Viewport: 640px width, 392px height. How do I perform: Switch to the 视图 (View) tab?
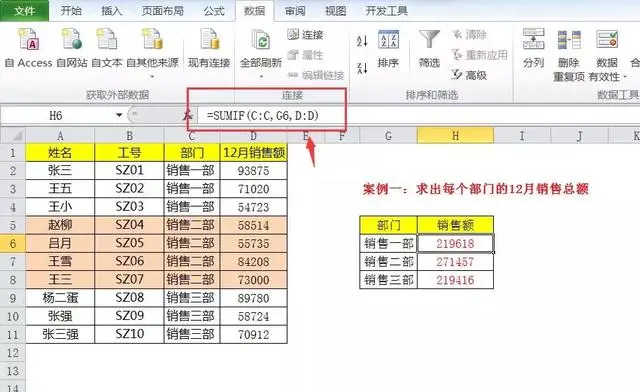coord(335,11)
